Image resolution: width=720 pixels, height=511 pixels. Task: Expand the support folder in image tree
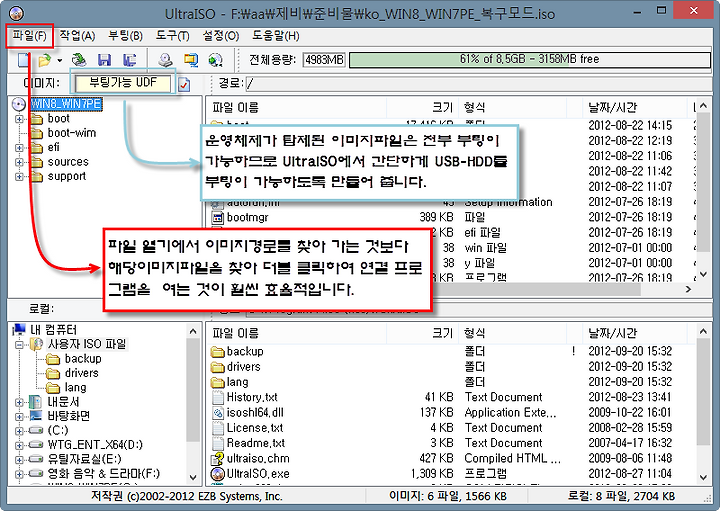[19, 177]
